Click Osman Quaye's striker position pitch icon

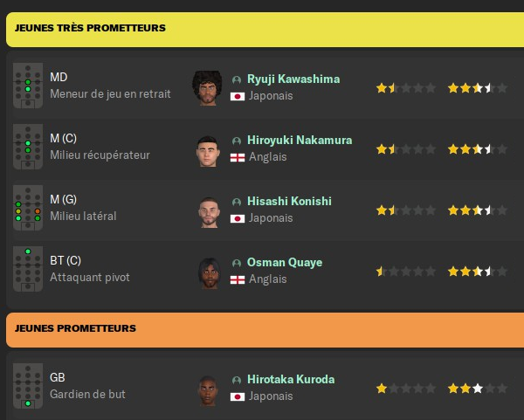coord(28,269)
